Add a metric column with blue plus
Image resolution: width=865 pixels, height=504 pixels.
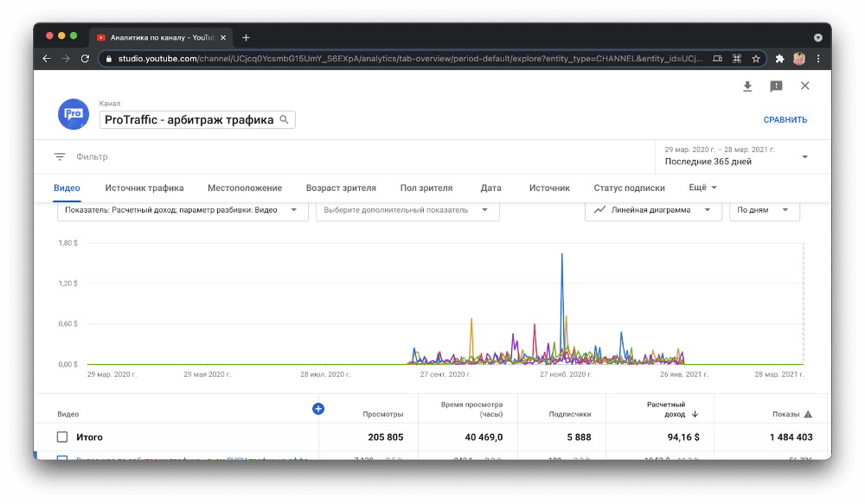point(318,408)
